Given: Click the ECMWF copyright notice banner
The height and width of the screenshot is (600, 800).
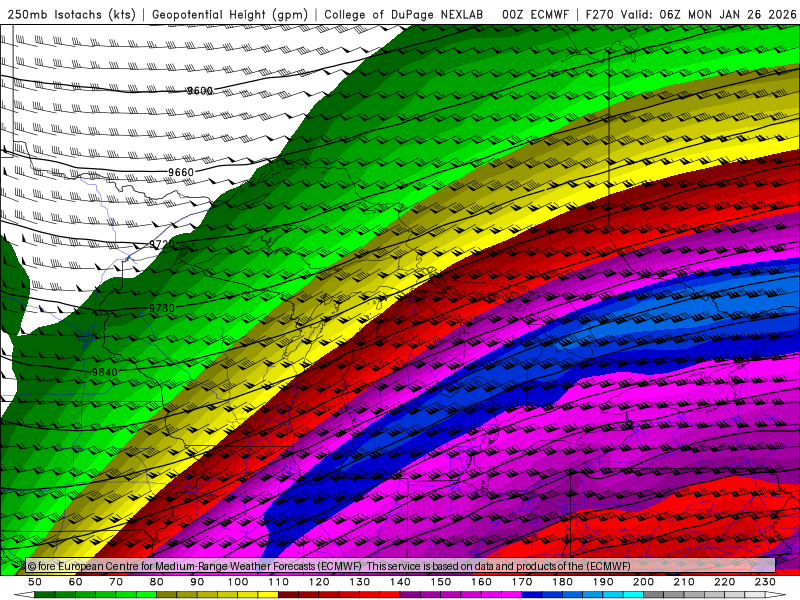Looking at the screenshot, I should (x=400, y=566).
